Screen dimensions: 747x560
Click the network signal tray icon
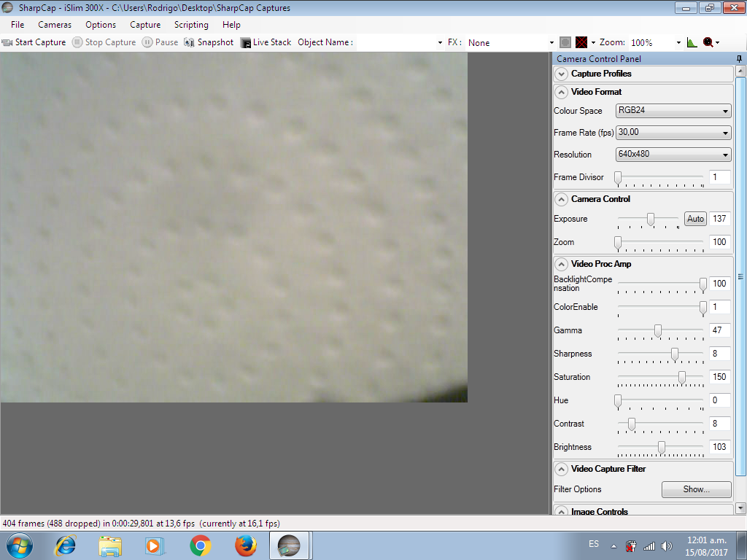coord(649,546)
